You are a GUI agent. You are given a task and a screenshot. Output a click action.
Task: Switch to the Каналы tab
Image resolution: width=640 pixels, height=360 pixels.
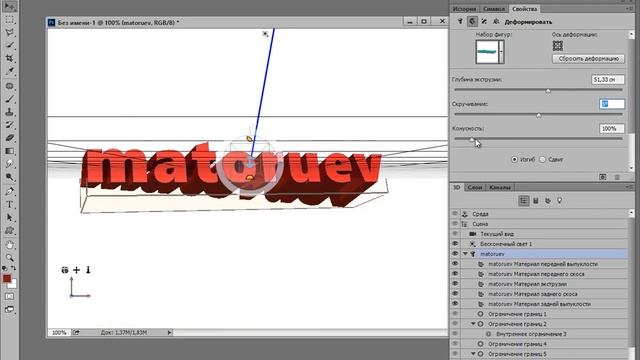coord(500,187)
